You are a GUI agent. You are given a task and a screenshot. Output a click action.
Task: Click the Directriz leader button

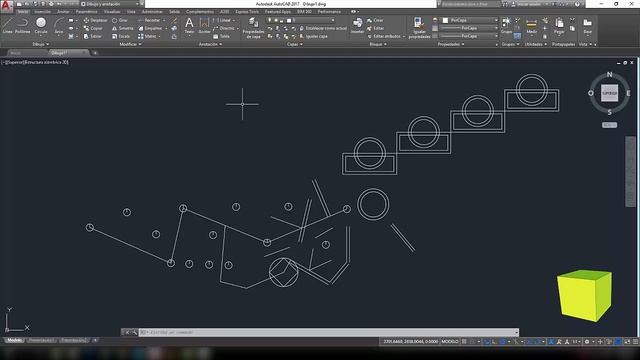[x=225, y=28]
